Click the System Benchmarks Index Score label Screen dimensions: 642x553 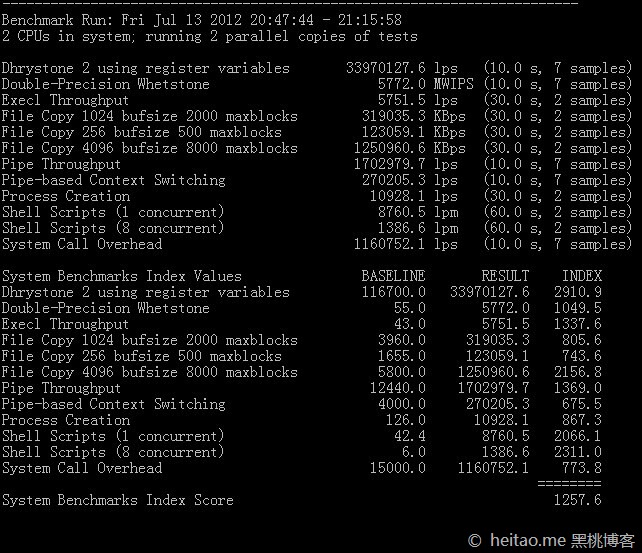tap(118, 500)
